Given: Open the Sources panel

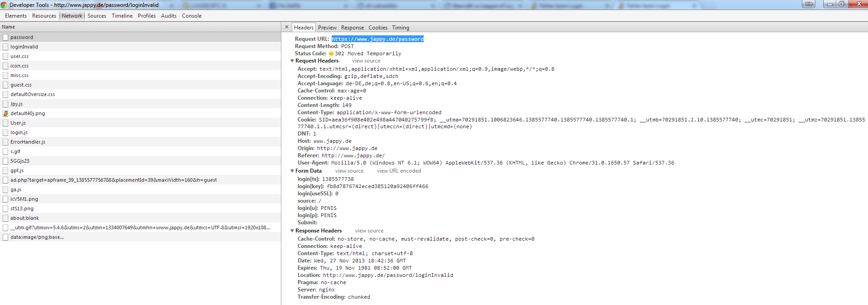Looking at the screenshot, I should 97,16.
